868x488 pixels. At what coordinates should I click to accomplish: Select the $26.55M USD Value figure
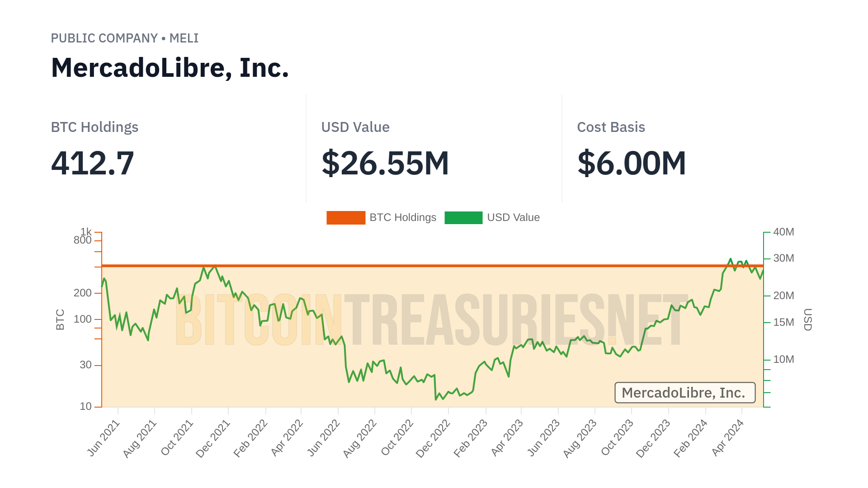coord(385,163)
